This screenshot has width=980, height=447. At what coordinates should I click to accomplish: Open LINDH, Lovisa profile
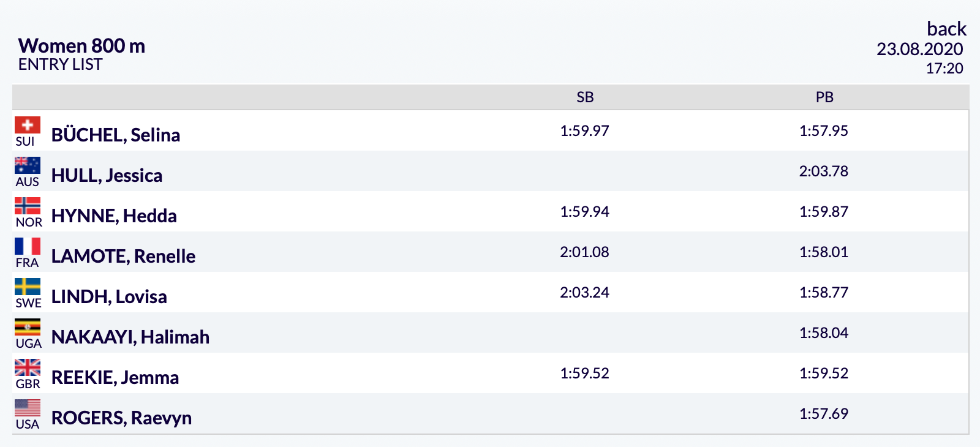pyautogui.click(x=109, y=296)
